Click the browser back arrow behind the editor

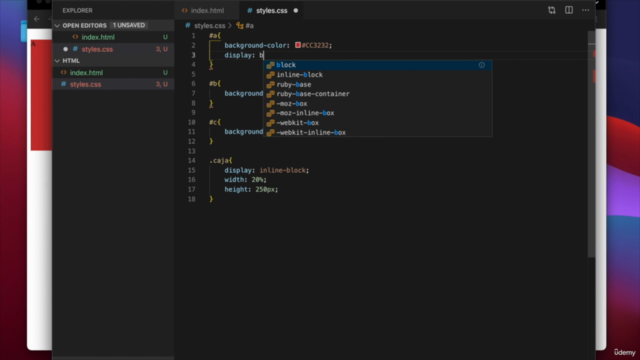pyautogui.click(x=37, y=19)
